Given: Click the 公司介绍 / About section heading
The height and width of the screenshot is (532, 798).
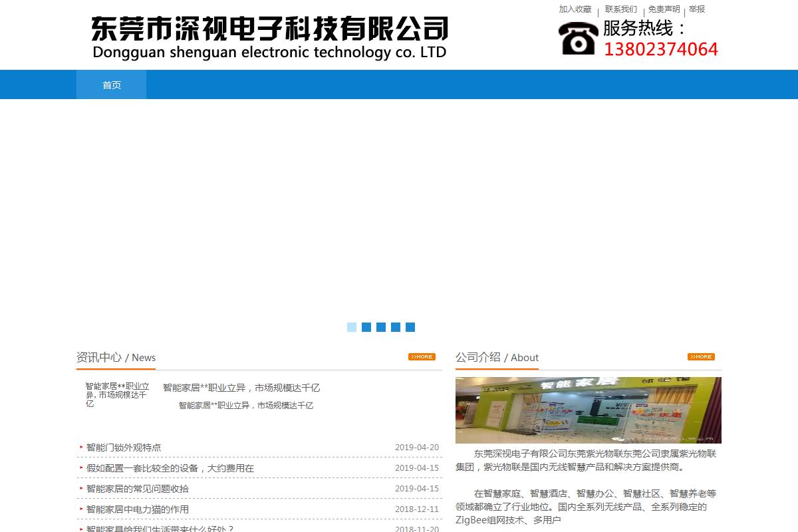Looking at the screenshot, I should pos(497,357).
